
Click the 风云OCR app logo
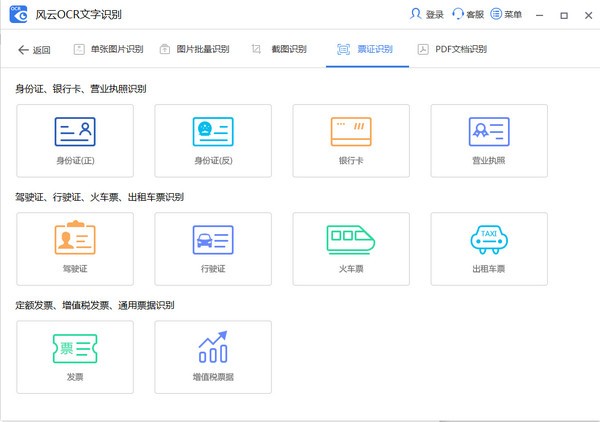coord(18,14)
